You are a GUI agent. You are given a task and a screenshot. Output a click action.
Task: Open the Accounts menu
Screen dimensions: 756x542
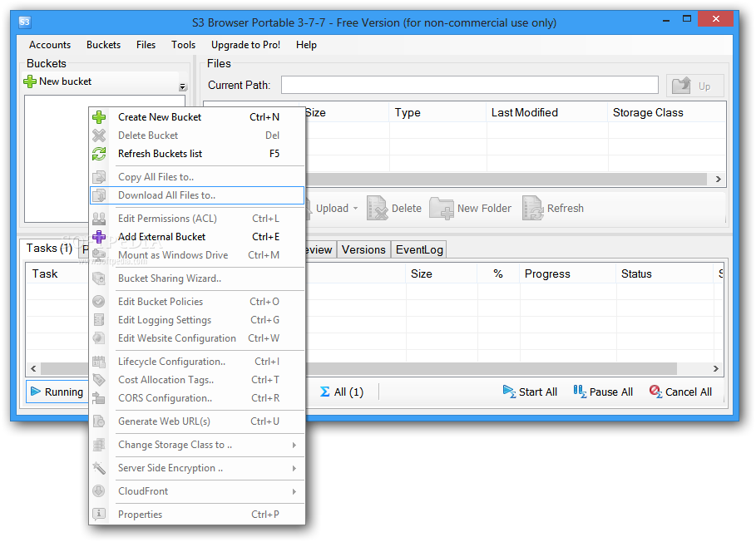pos(50,45)
